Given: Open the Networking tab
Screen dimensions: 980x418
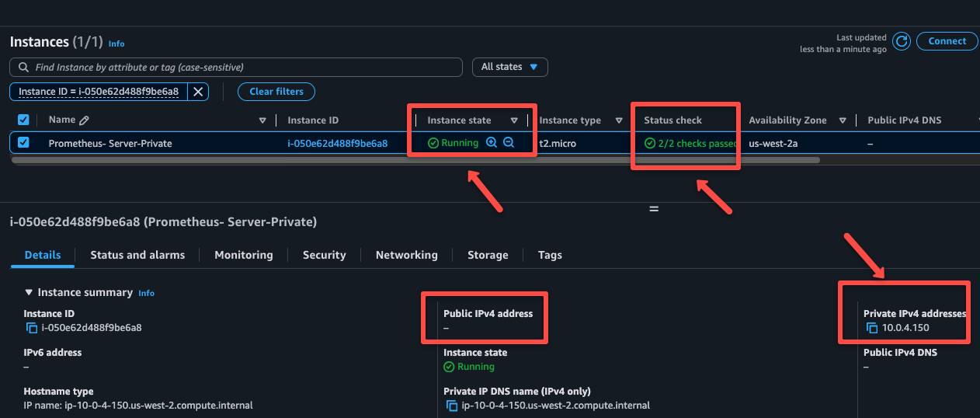Looking at the screenshot, I should coord(407,255).
